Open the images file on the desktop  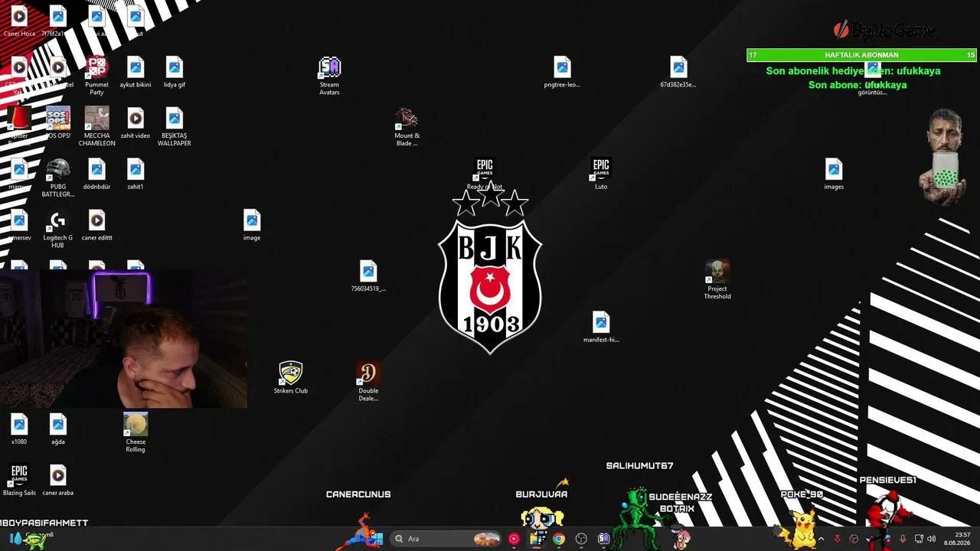pos(834,174)
